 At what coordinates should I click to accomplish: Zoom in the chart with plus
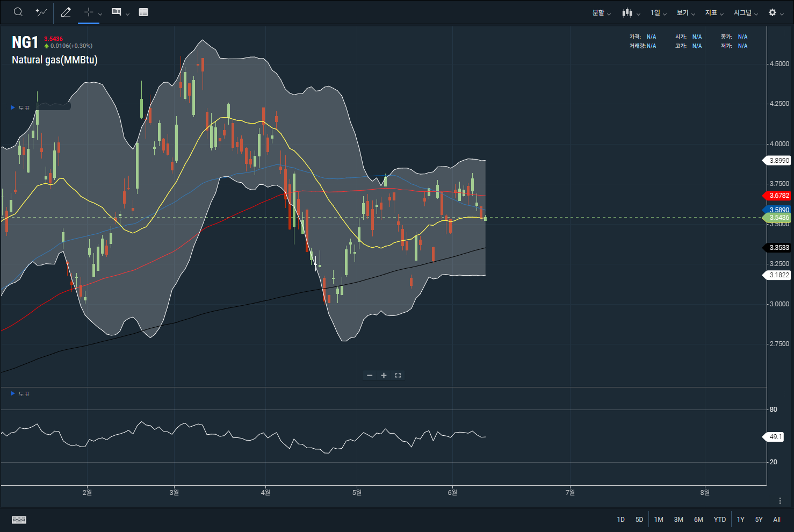coord(384,376)
